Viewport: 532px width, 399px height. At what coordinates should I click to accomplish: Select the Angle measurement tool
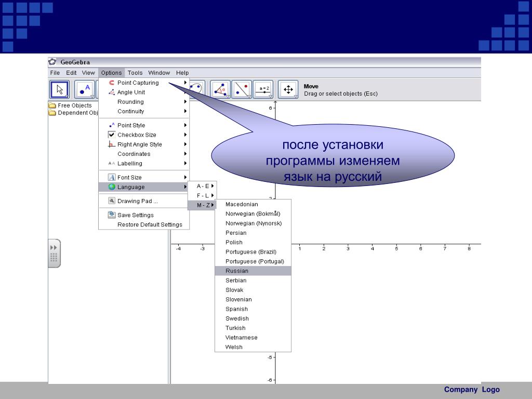pyautogui.click(x=220, y=89)
